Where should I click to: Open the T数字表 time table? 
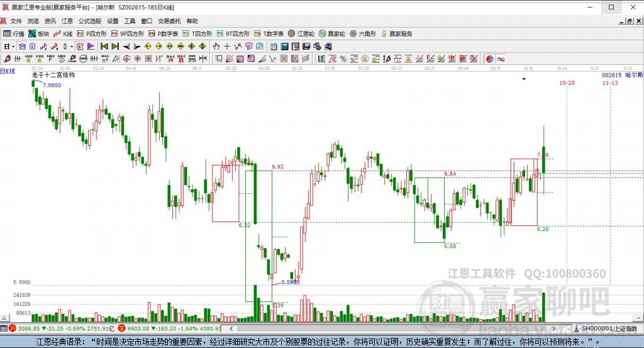coord(269,34)
